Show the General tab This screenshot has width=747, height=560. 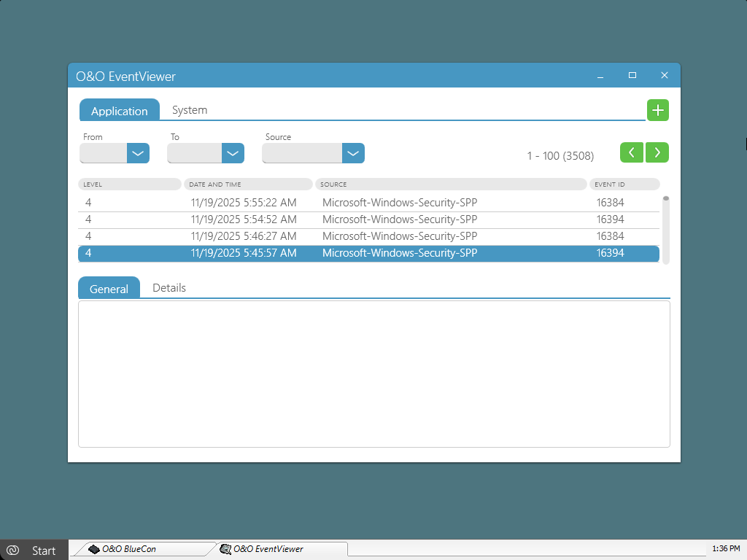tap(109, 289)
